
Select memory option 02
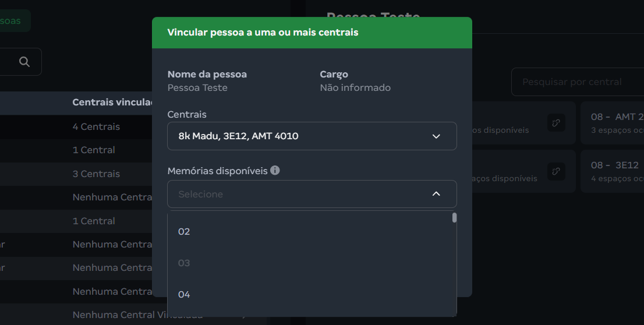185,232
